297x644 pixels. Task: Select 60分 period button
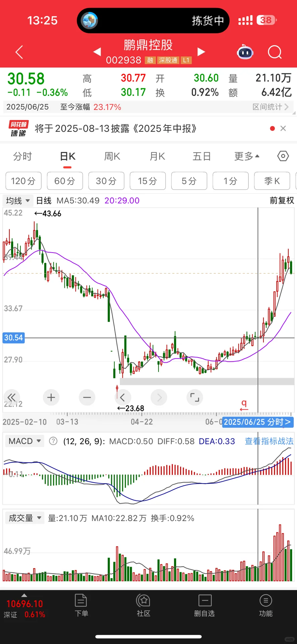click(65, 181)
